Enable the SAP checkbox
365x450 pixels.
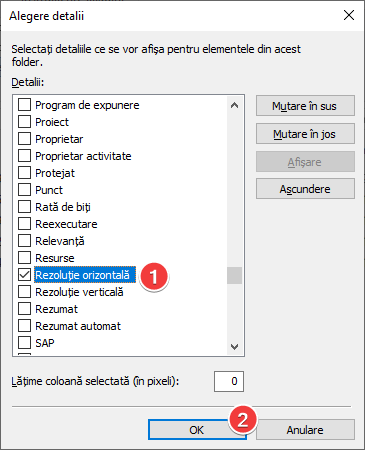[24, 343]
